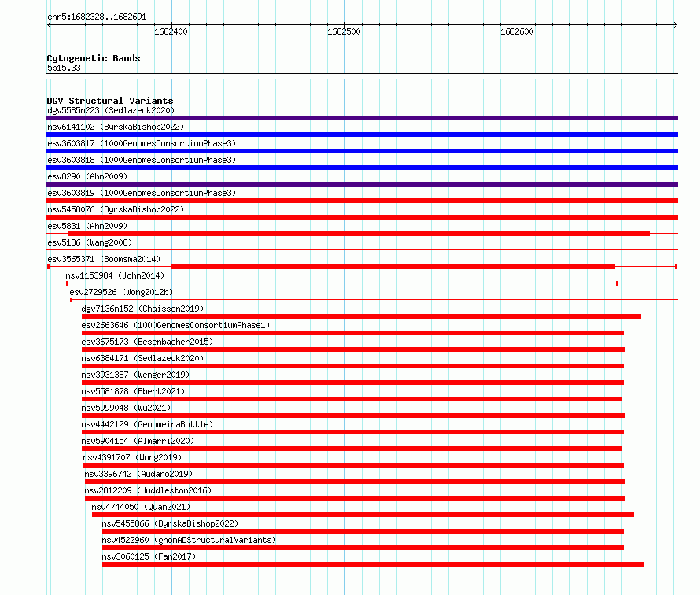Click the blue bar under esv3603818

tap(362, 168)
